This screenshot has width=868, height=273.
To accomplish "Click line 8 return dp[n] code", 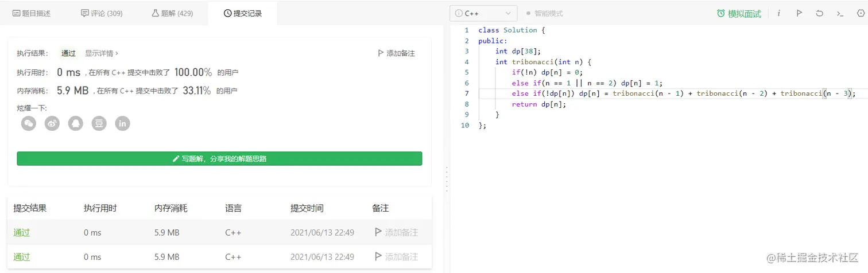I will coord(539,104).
